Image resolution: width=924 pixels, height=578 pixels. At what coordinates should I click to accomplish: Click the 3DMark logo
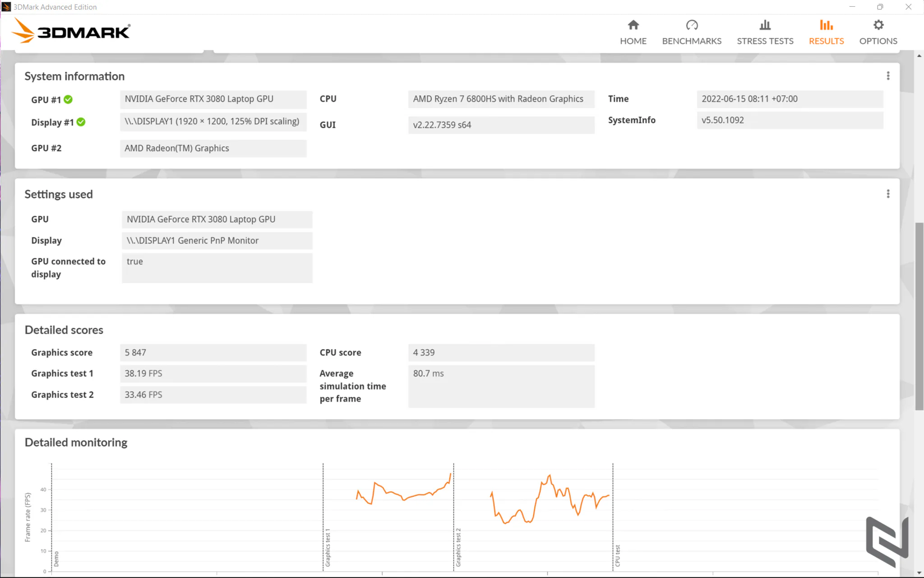(71, 31)
